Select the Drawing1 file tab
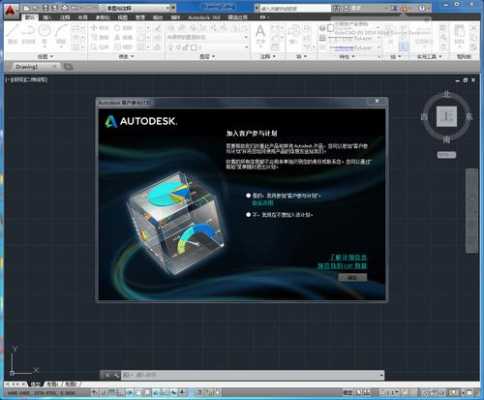This screenshot has height=400, width=484. click(x=35, y=67)
